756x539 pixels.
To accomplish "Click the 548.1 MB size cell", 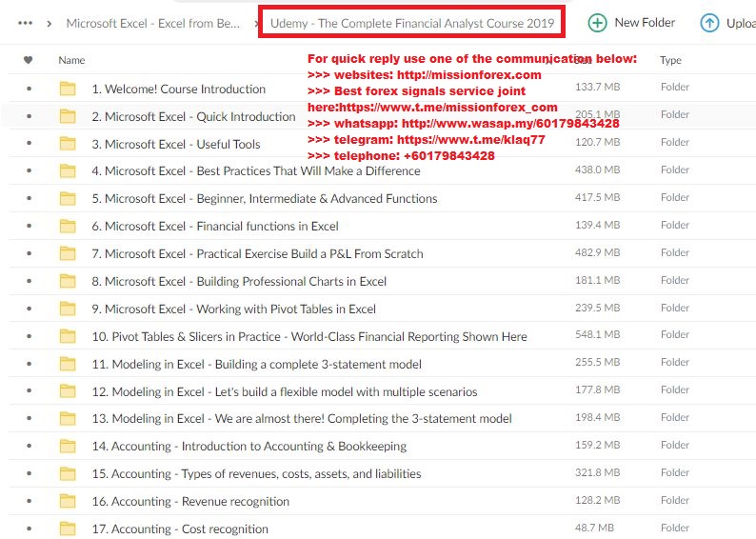I will pos(597,334).
